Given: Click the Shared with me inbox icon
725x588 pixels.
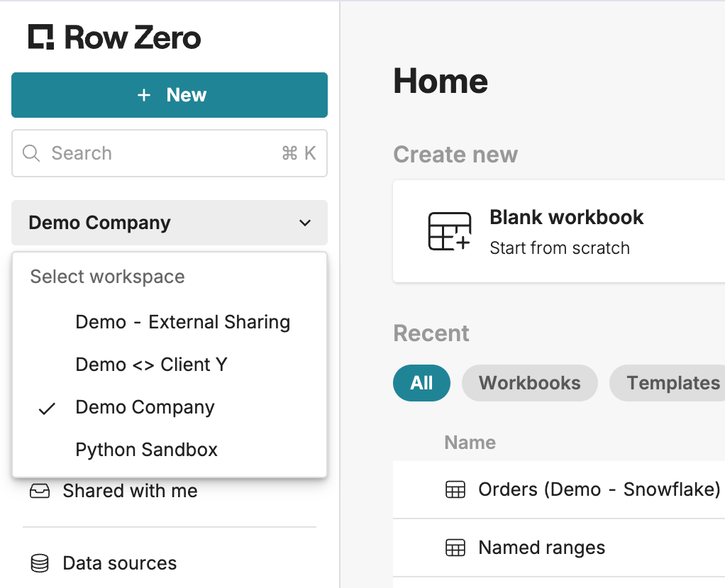Looking at the screenshot, I should 40,491.
